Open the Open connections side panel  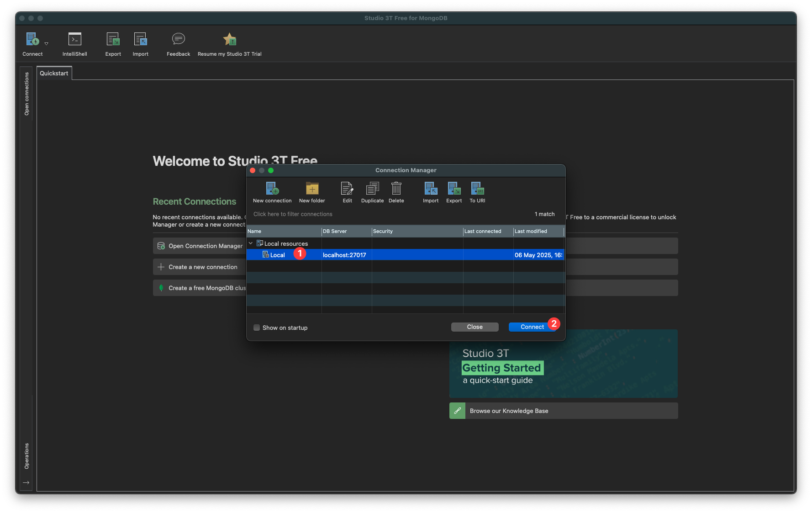click(26, 94)
